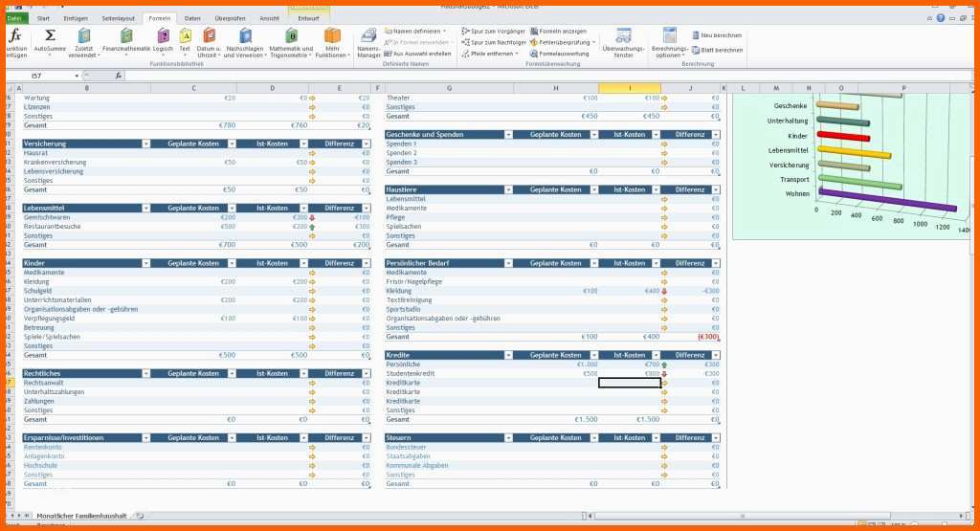Select the red Kinder bar in chart
Screen dimensions: 980x531
click(x=843, y=136)
